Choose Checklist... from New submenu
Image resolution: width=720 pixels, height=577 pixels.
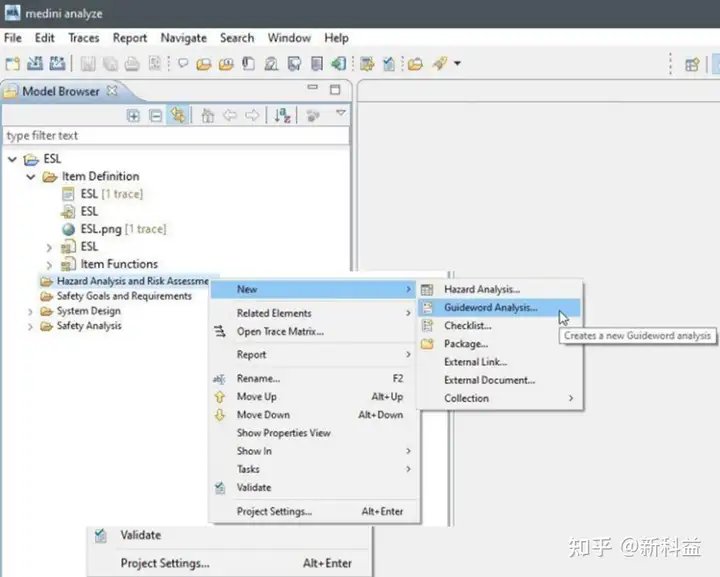[500, 325]
